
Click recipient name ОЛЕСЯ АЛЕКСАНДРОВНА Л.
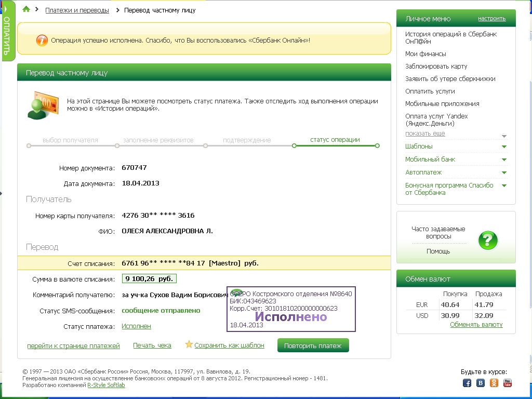click(167, 231)
